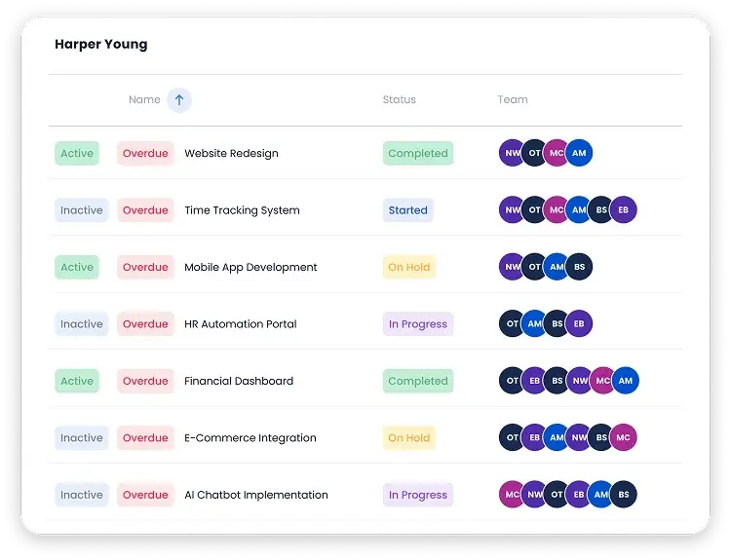Click the OT avatar in Website Redesign row
The image size is (731, 560).
coord(534,153)
